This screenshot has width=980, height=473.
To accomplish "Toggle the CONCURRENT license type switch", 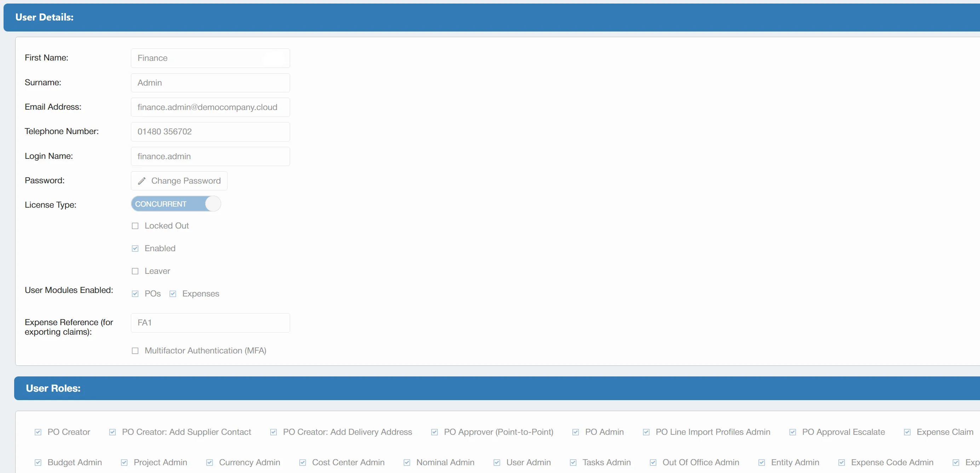I will pyautogui.click(x=176, y=203).
